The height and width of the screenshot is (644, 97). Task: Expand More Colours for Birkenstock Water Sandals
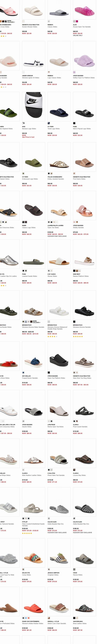point(36,322)
